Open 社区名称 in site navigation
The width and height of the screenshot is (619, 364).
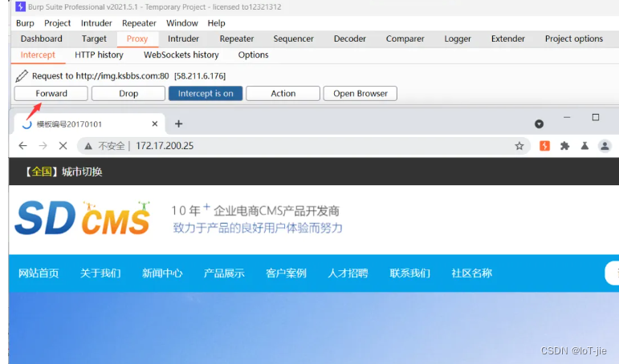pos(472,273)
